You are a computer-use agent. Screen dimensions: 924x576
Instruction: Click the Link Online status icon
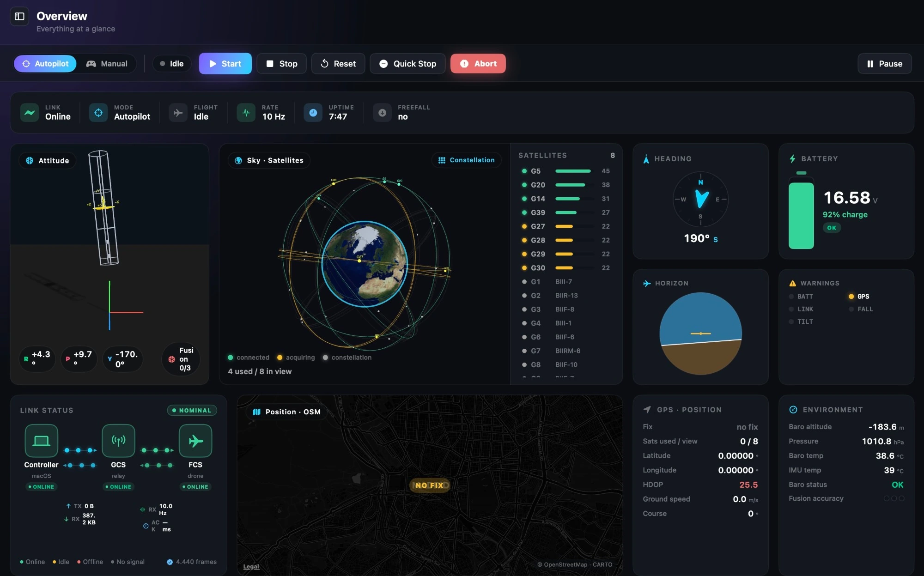pos(30,113)
